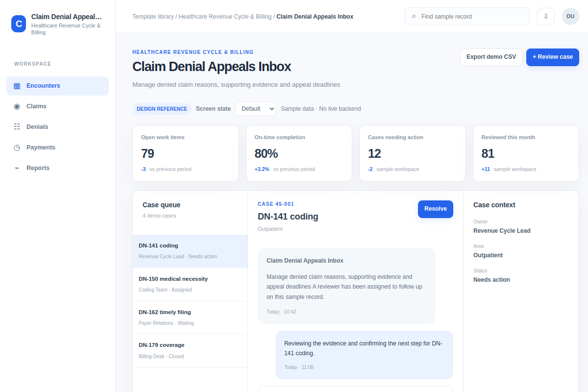
Task: Click the CASE 45-001 label
Action: point(276,204)
